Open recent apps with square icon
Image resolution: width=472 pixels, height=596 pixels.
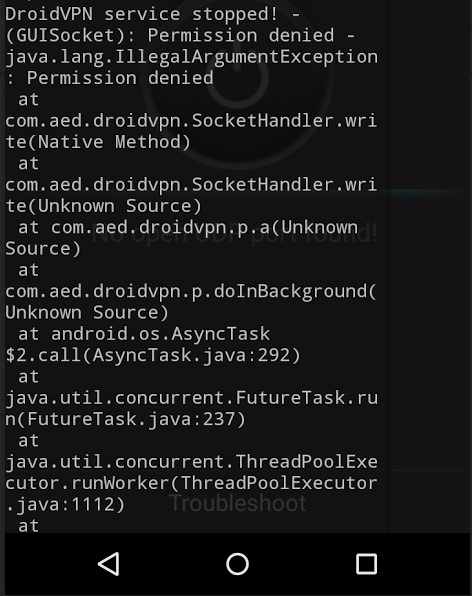366,564
